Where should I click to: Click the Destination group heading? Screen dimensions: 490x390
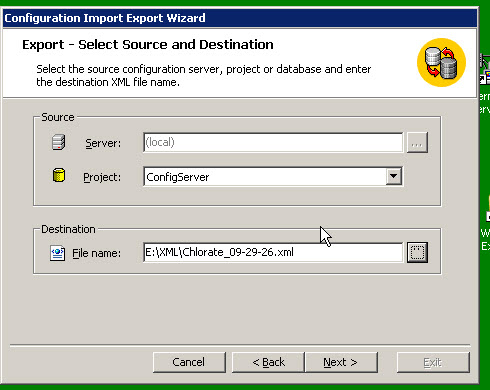tap(68, 229)
